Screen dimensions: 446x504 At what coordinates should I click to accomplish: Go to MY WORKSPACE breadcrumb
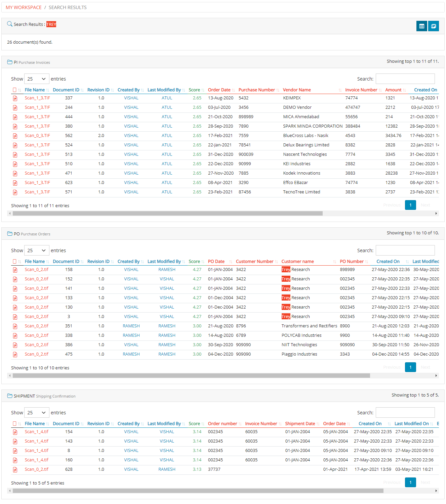24,7
